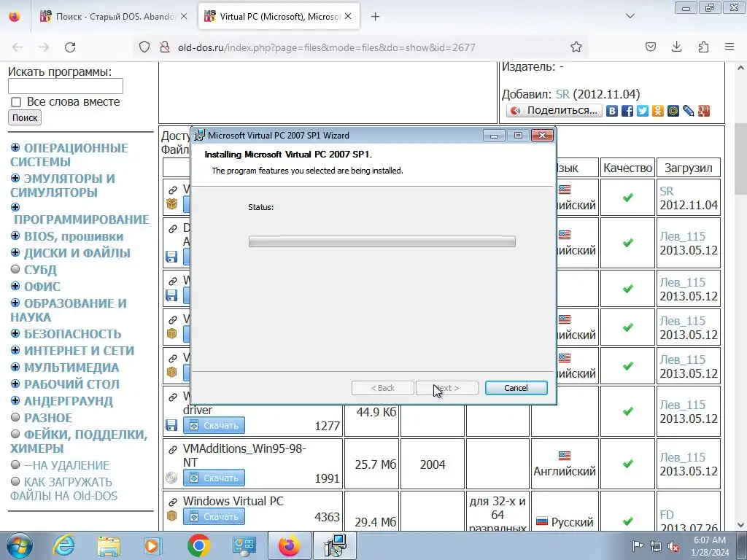Open the СУБД category link
Image resolution: width=747 pixels, height=560 pixels.
(41, 270)
